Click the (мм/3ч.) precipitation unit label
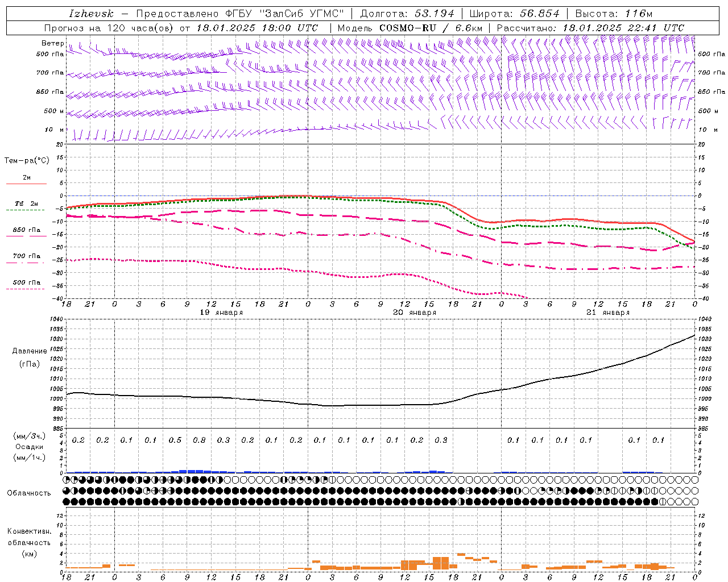 [x=30, y=436]
